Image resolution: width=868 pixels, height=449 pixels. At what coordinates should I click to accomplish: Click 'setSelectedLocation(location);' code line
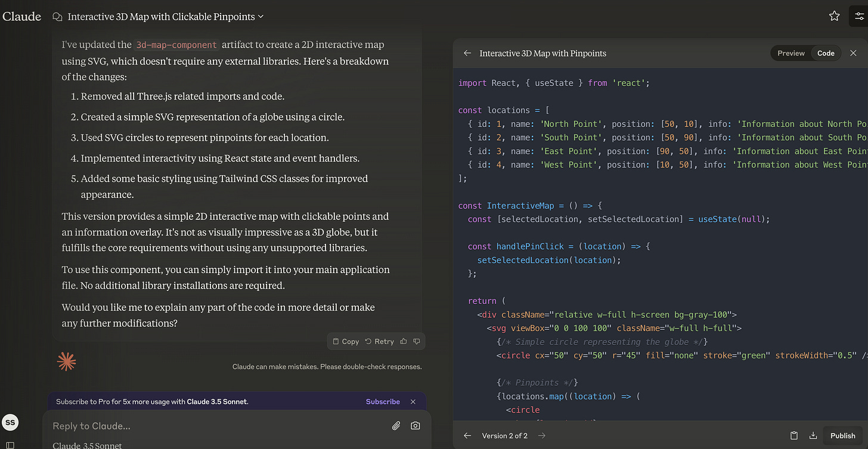549,260
